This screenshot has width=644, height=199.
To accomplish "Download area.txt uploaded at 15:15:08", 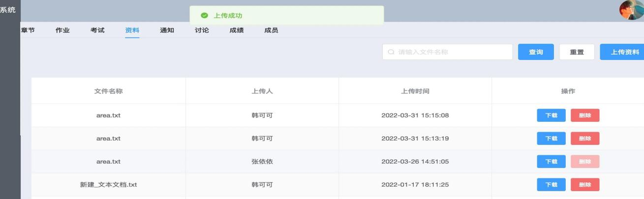I will coord(551,115).
